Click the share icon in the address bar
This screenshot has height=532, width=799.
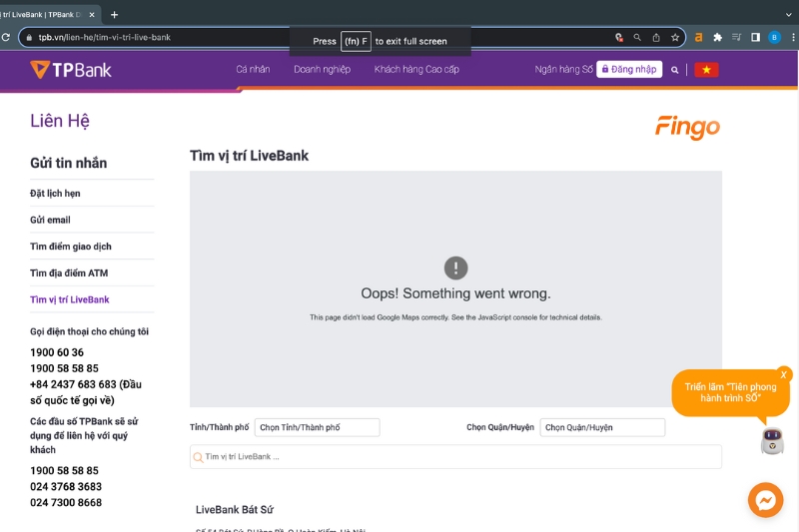coord(656,37)
